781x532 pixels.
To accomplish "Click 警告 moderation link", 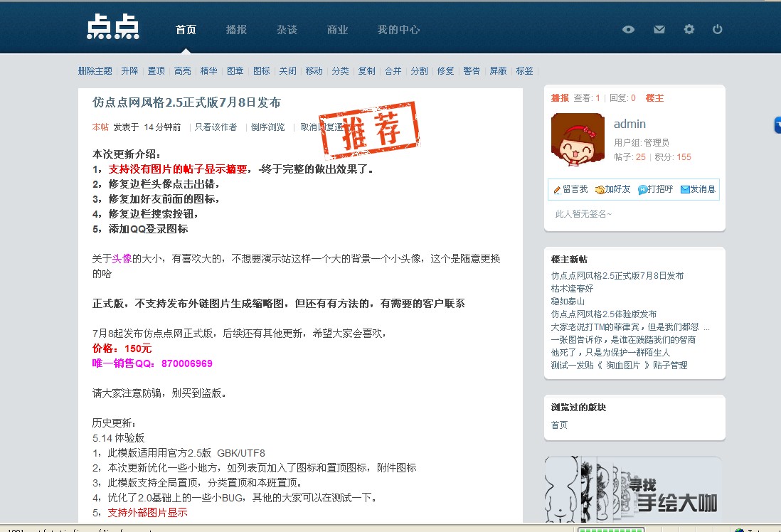I will coord(472,70).
